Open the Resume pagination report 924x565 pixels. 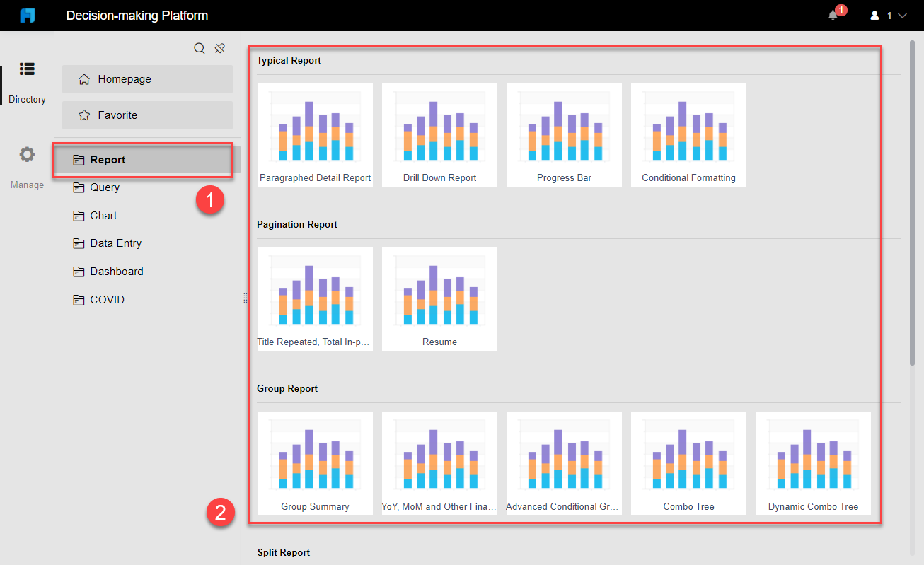(439, 298)
